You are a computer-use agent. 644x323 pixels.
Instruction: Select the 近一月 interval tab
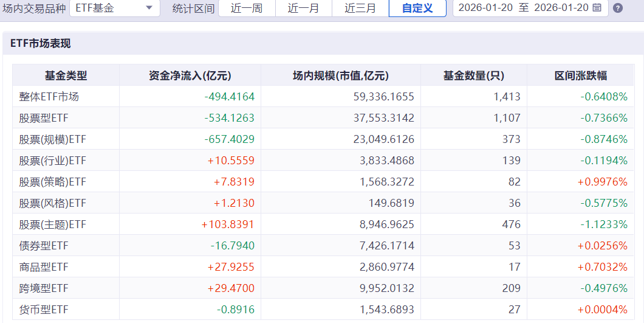[303, 8]
